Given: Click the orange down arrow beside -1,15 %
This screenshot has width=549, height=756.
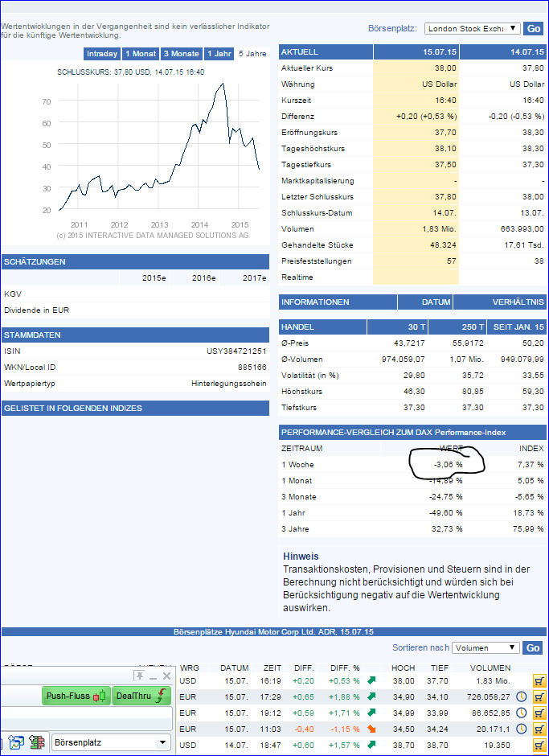Looking at the screenshot, I should 371,728.
